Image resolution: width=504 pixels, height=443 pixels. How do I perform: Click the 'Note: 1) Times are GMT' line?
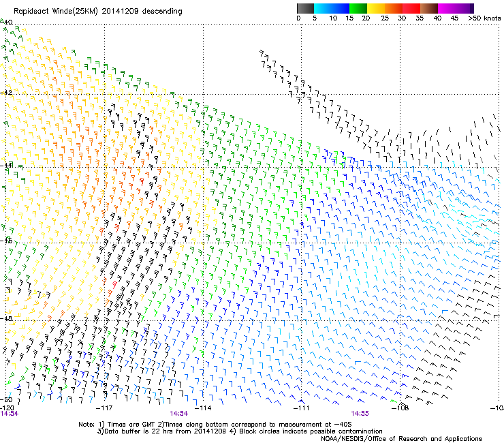point(215,425)
